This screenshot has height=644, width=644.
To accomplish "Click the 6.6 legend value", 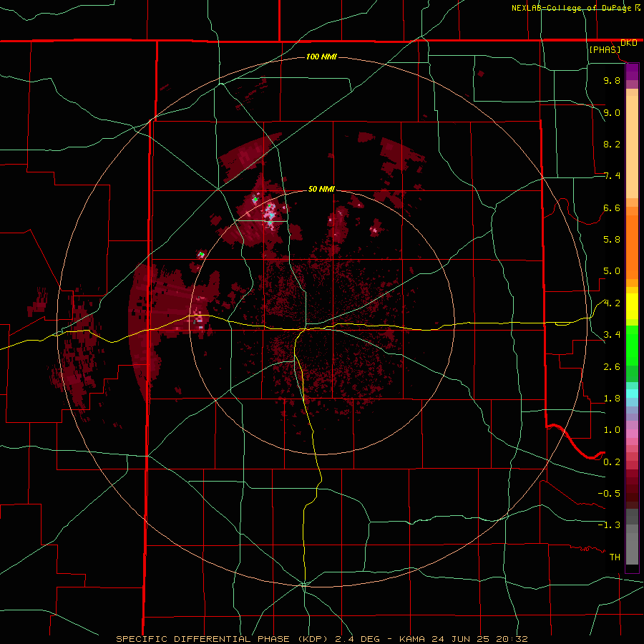I will point(612,208).
